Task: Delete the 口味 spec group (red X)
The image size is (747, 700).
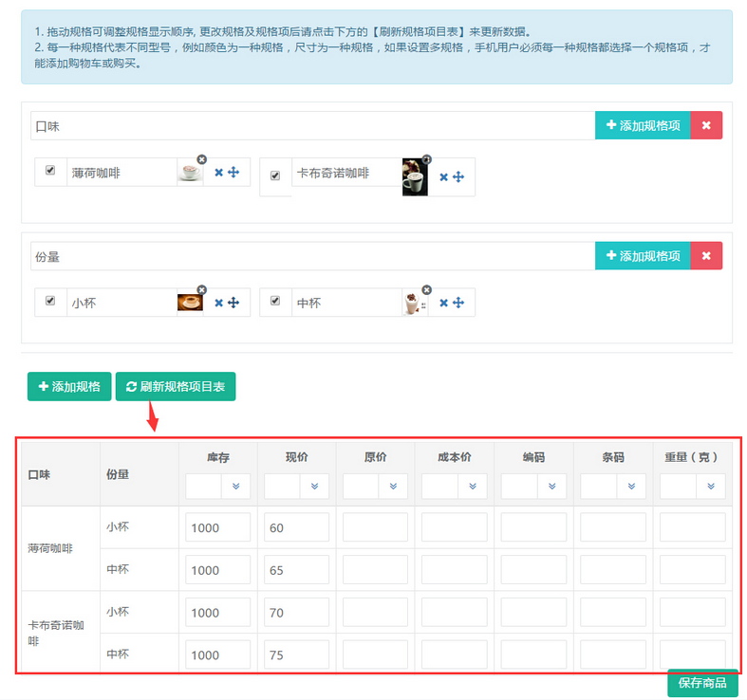Action: pos(705,125)
